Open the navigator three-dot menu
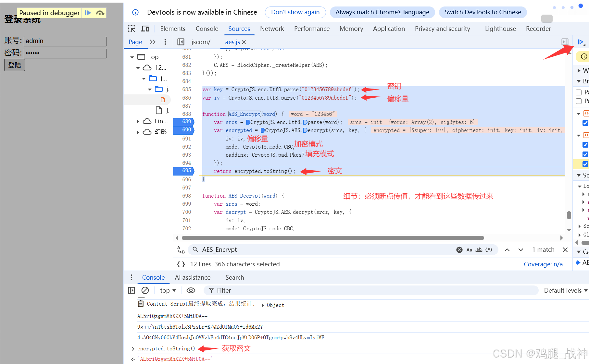 point(165,42)
